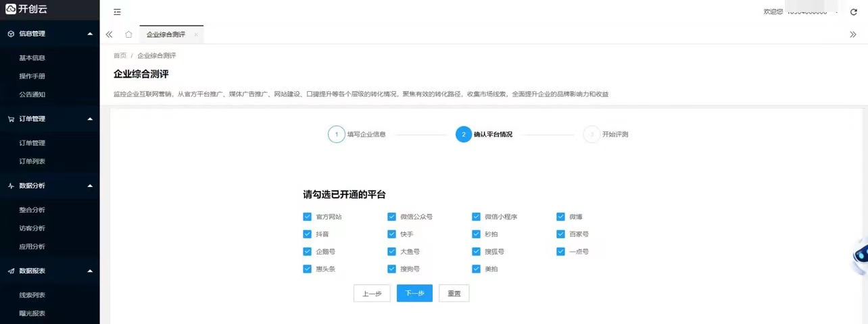Click the home icon in tab bar
Image resolution: width=868 pixels, height=324 pixels.
click(x=128, y=34)
